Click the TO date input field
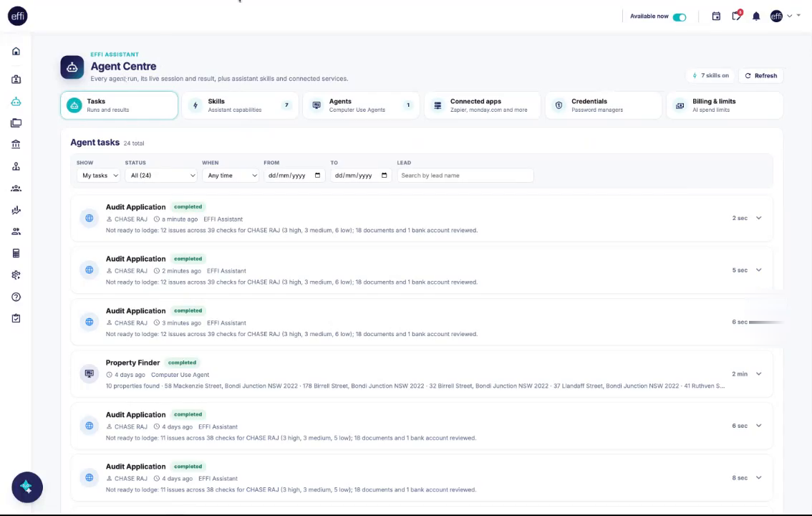 click(360, 175)
